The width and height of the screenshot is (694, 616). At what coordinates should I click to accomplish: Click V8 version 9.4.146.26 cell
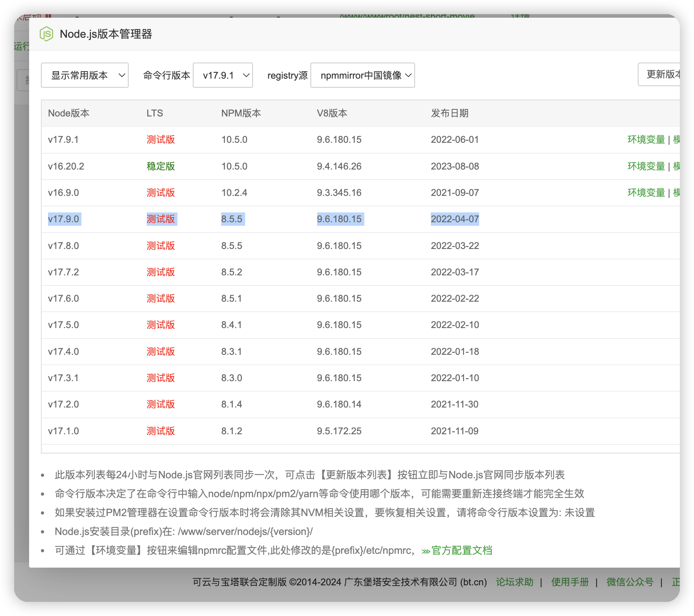tap(339, 166)
